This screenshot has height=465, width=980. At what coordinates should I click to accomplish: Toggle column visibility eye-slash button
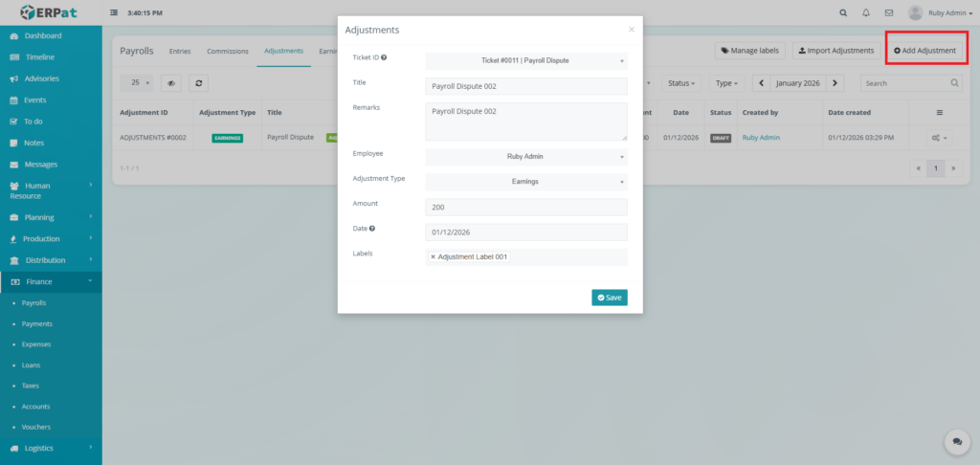click(170, 83)
